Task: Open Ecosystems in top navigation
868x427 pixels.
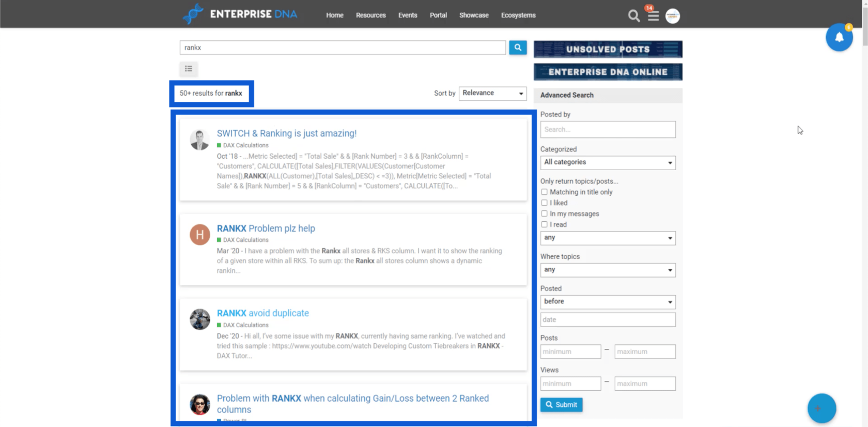Action: (518, 15)
